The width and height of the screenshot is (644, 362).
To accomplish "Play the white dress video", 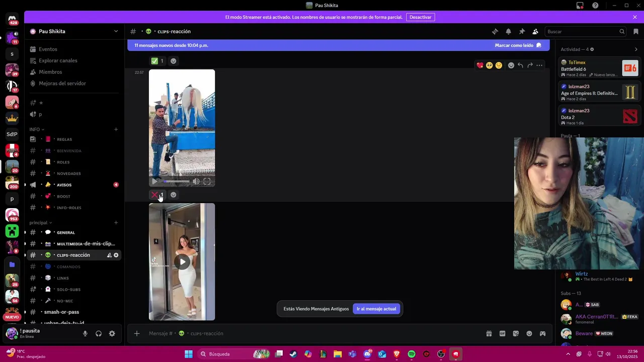I will [182, 261].
